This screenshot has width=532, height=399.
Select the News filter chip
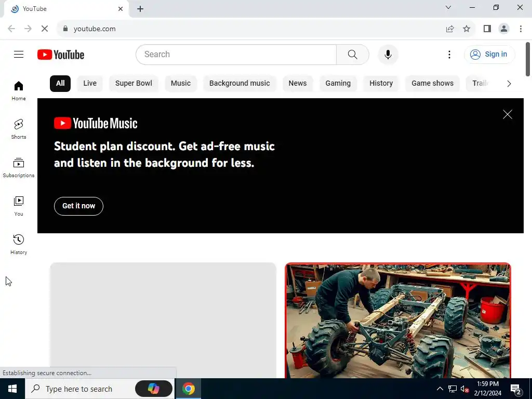298,84
